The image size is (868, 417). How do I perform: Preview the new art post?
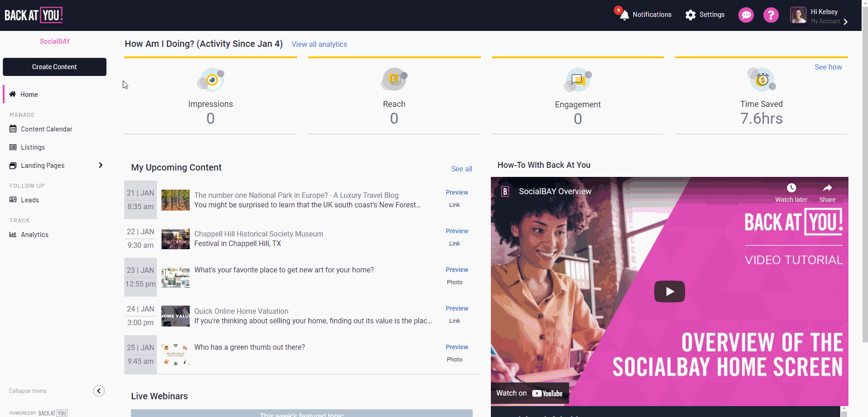(457, 270)
